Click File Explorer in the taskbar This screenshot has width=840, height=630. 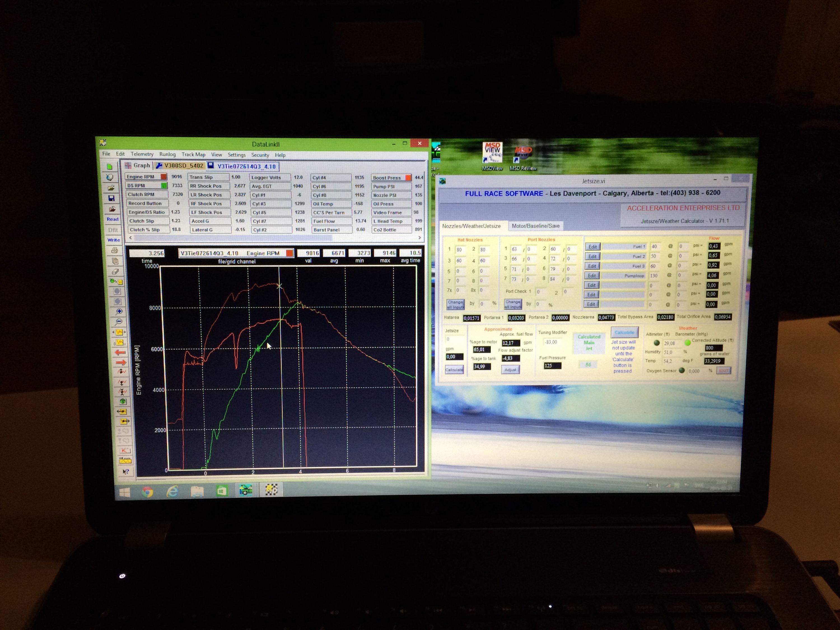tap(197, 491)
